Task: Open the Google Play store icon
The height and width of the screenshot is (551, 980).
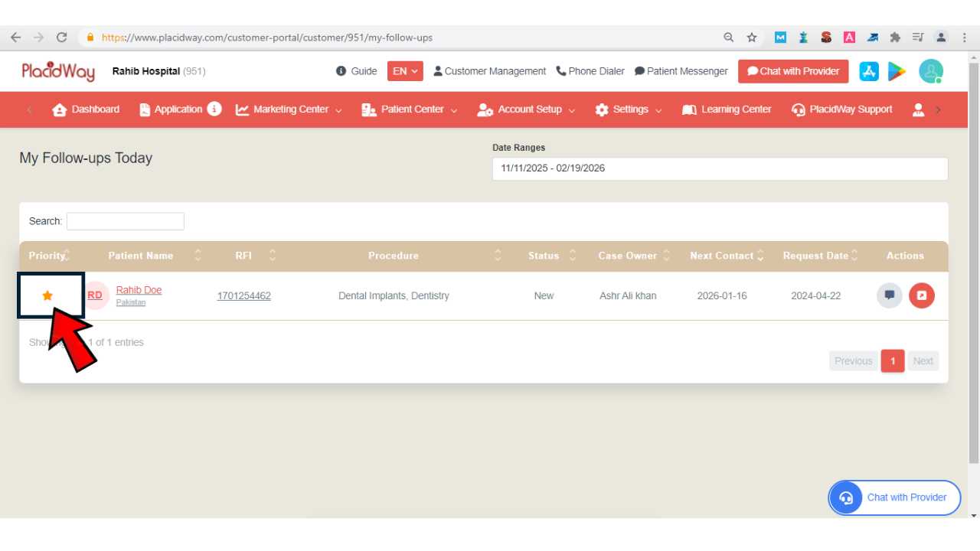Action: (897, 71)
